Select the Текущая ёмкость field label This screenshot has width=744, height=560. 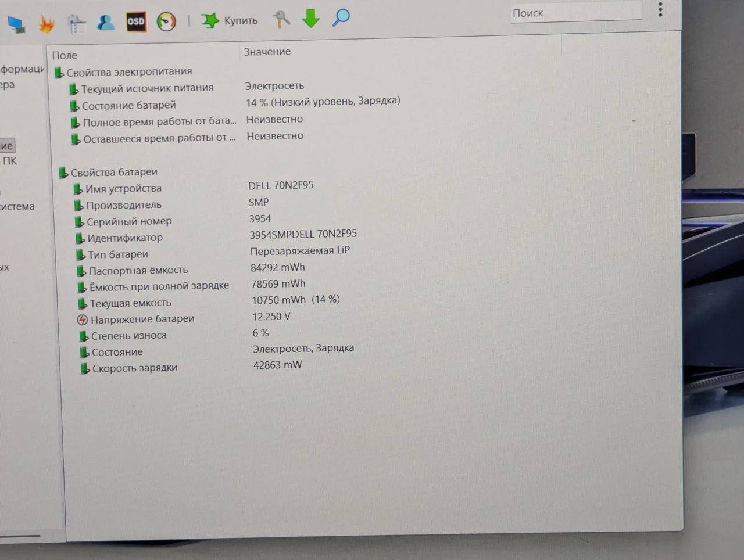tap(130, 303)
